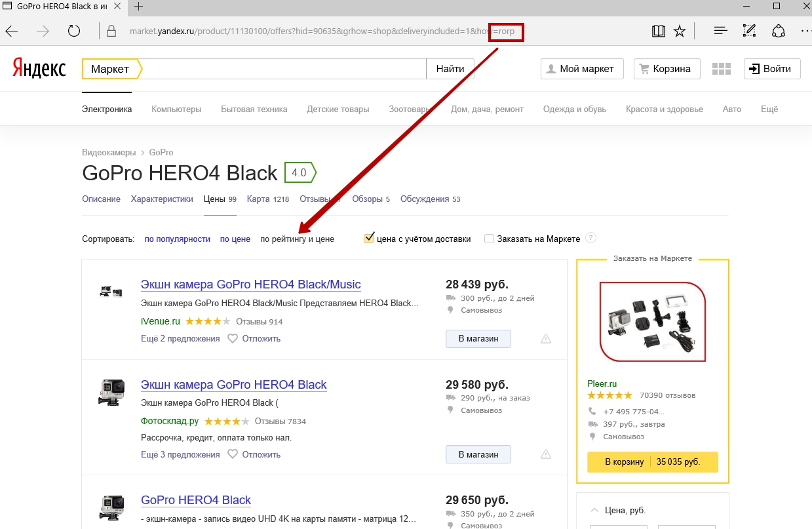Viewport: 812px width, 529px height.
Task: Open the Авто category
Action: (x=732, y=109)
